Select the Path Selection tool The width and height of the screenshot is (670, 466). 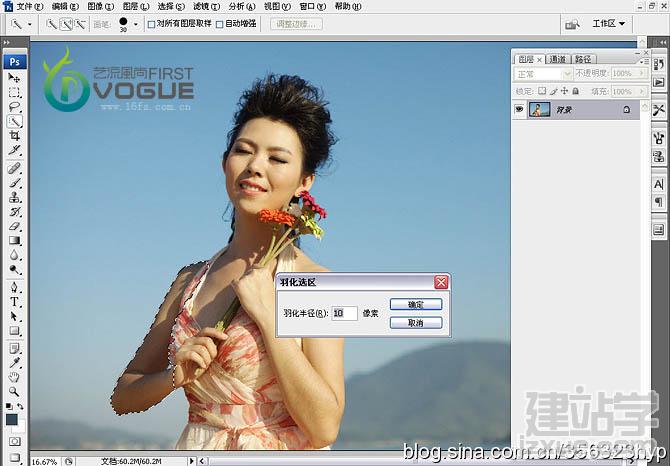(14, 316)
